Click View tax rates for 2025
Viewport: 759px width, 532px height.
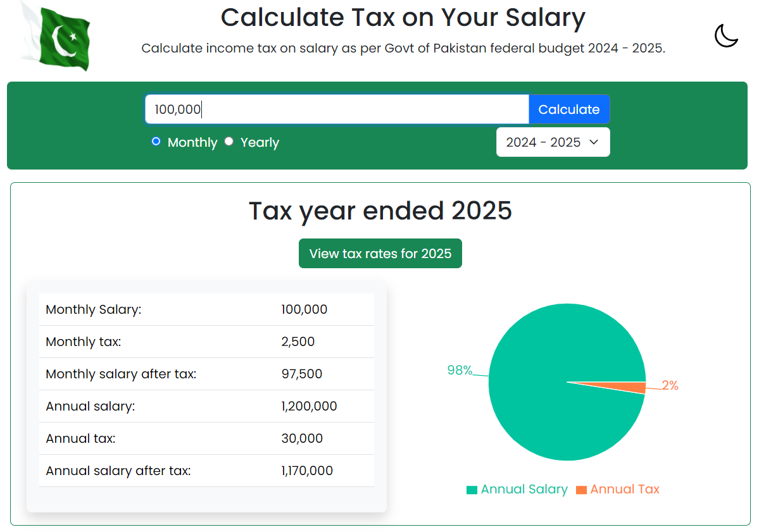380,254
